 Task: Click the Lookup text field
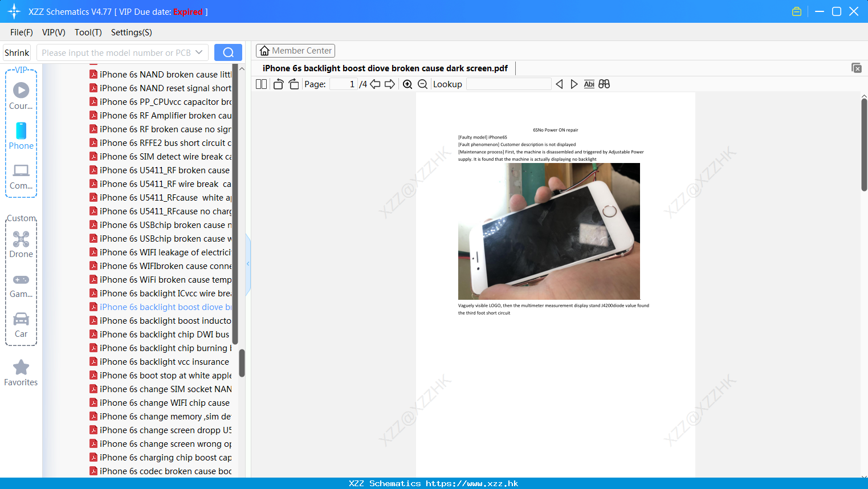tap(509, 84)
